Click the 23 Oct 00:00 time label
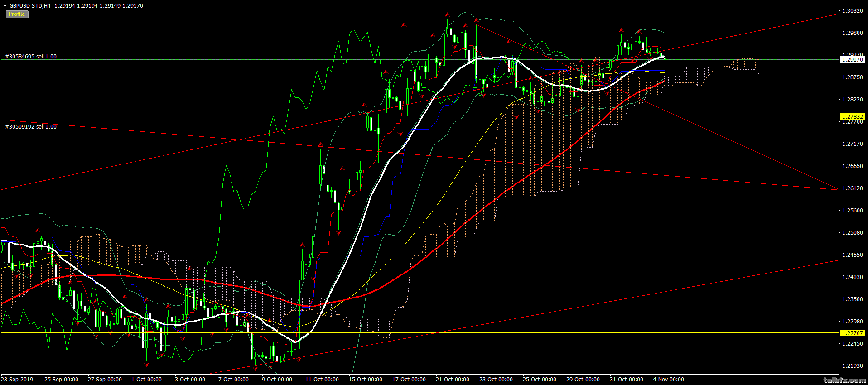Image resolution: width=868 pixels, height=385 pixels. click(496, 380)
